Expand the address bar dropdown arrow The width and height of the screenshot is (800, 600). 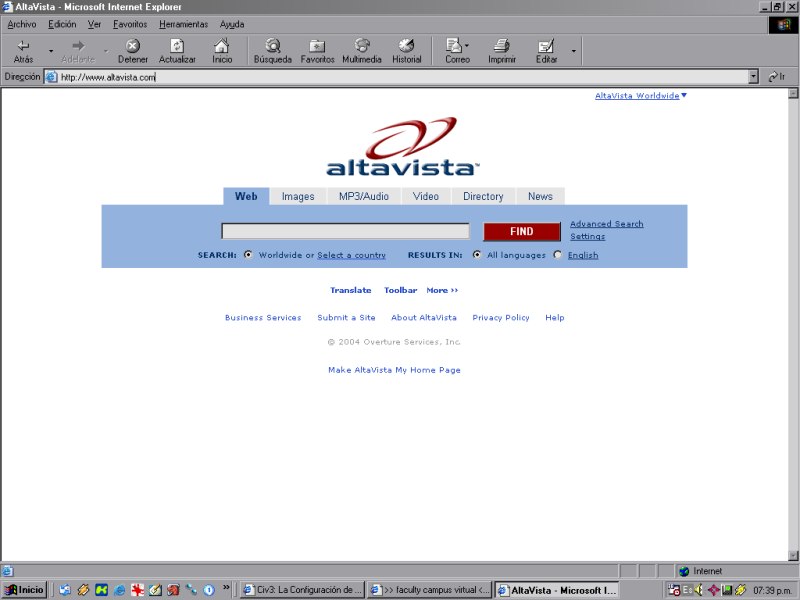click(x=753, y=77)
